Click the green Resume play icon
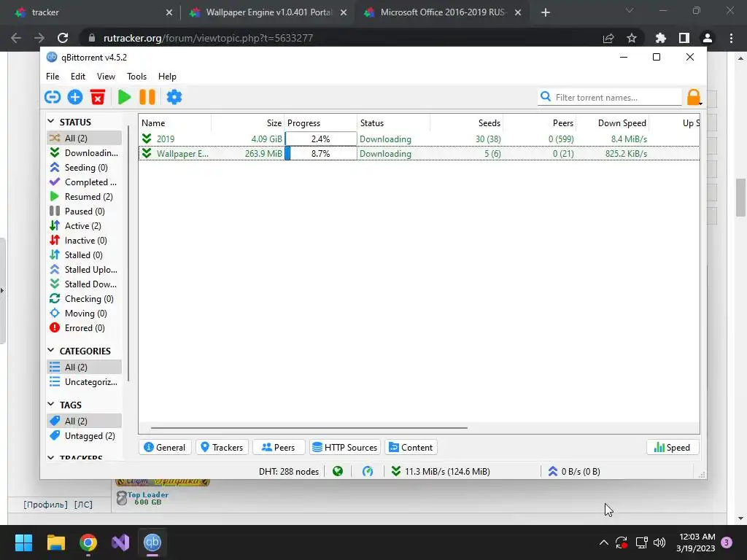747x560 pixels. 124,97
